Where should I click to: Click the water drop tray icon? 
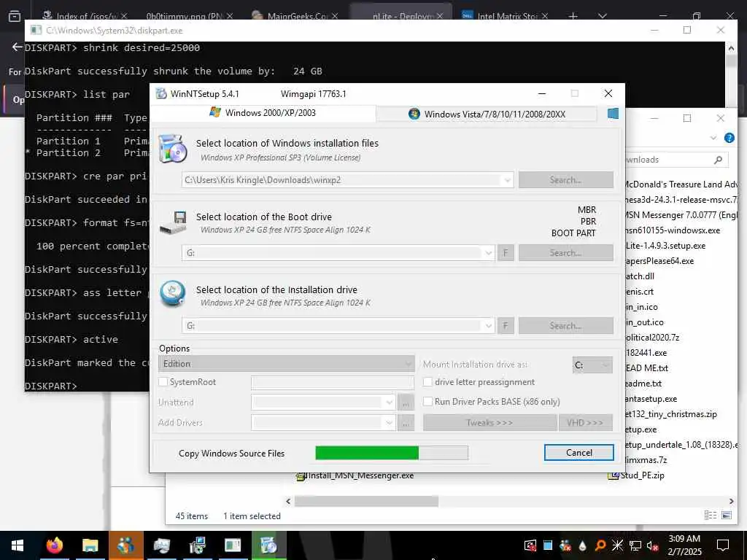(583, 545)
